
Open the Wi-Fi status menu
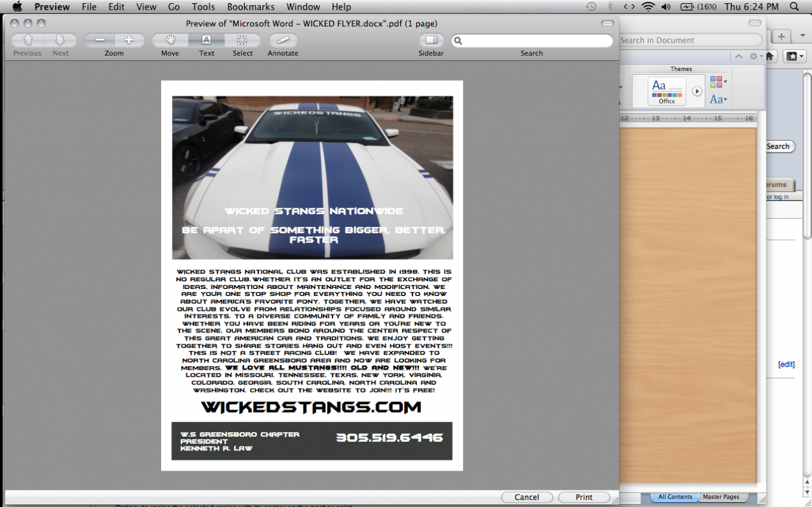click(x=648, y=7)
